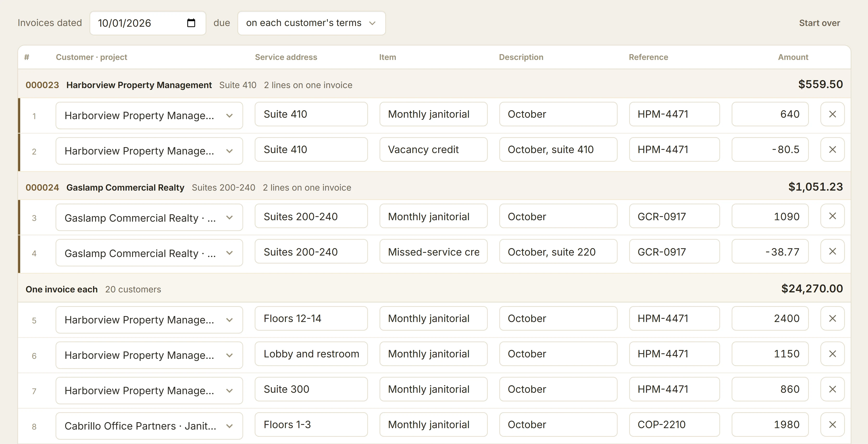The width and height of the screenshot is (868, 444).
Task: Delete line 6 Lobby and restroom row
Action: [x=832, y=354]
